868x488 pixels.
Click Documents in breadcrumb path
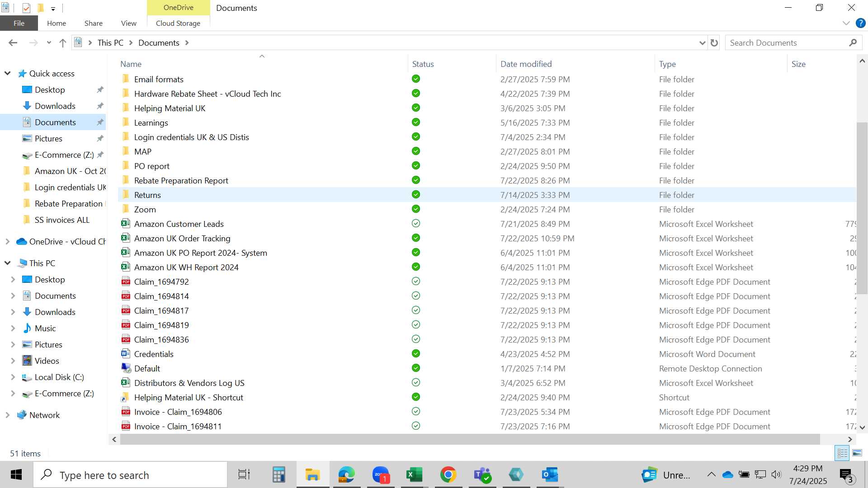[x=159, y=42]
